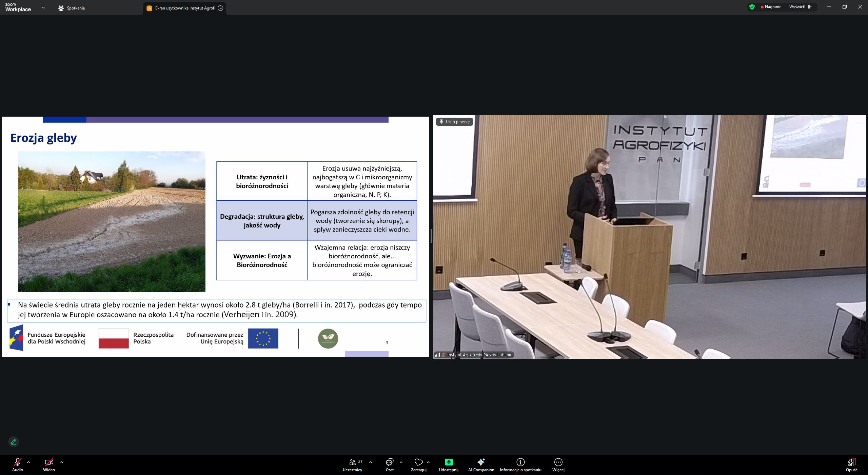Open the AI Companion sparkle icon
868x475 pixels.
point(481,462)
